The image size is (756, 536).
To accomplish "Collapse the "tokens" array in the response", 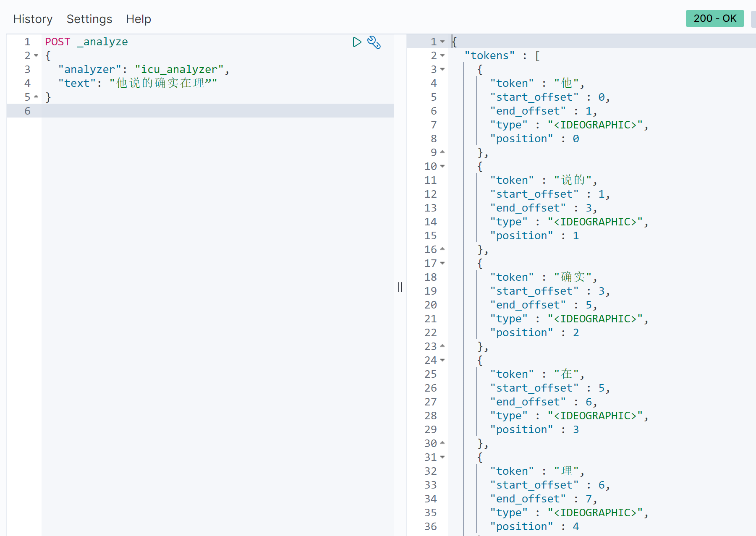I will (x=442, y=55).
